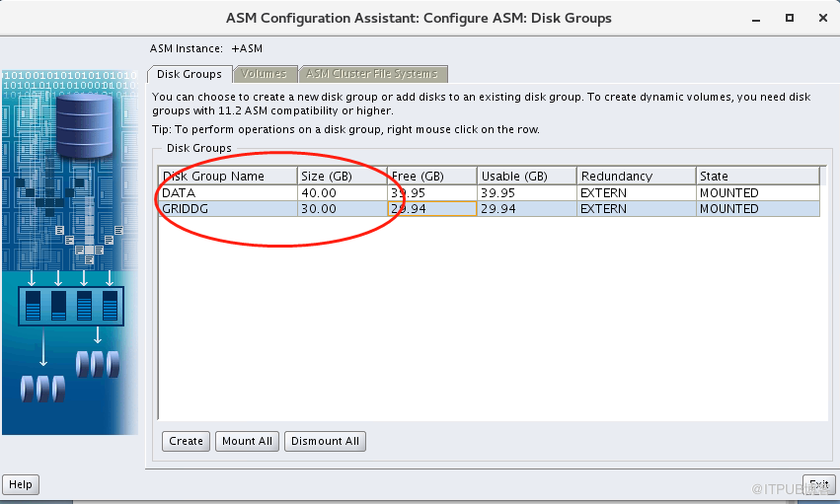Select the GRIDDG disk group name cell

(228, 209)
